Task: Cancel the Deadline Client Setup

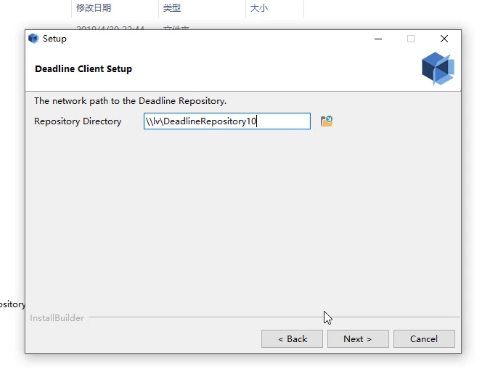Action: coord(424,339)
